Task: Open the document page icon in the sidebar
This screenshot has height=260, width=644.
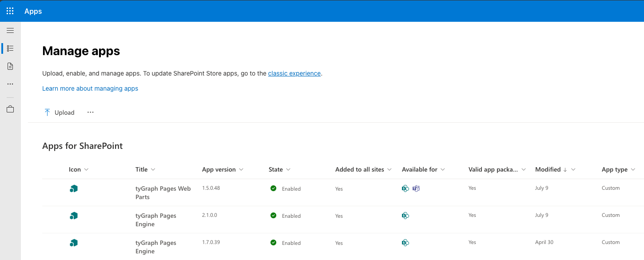Action: coord(10,66)
